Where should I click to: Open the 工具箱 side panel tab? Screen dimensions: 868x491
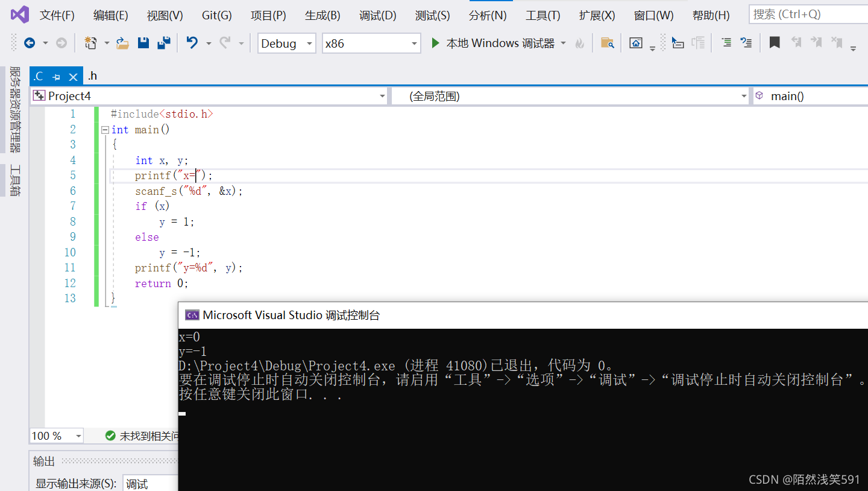(16, 180)
